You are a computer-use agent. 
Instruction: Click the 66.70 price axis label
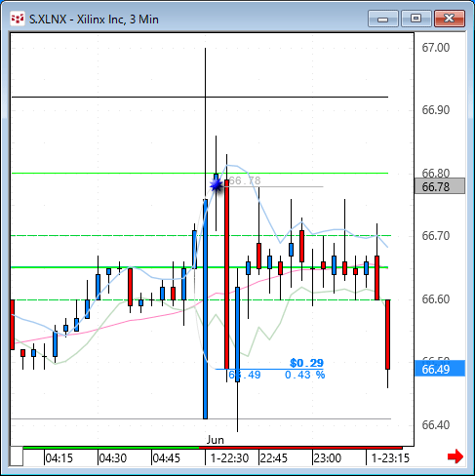tap(436, 236)
